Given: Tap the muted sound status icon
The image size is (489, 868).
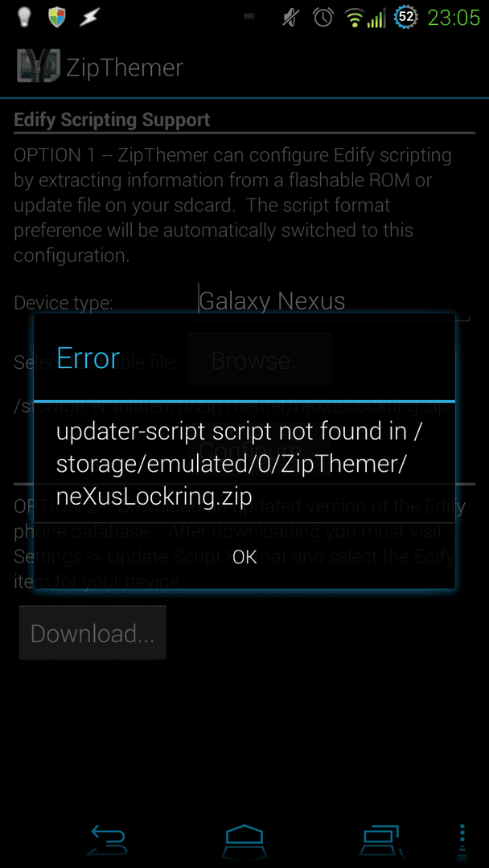Looking at the screenshot, I should (289, 17).
